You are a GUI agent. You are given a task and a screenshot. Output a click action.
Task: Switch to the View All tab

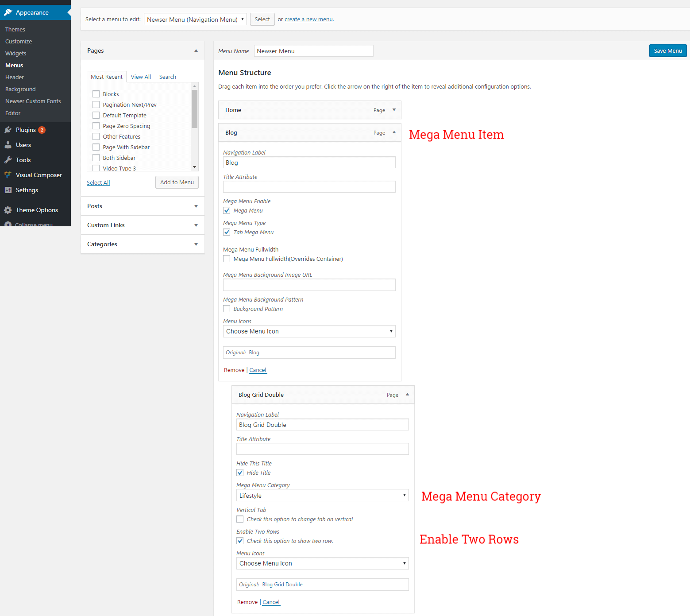pos(141,77)
